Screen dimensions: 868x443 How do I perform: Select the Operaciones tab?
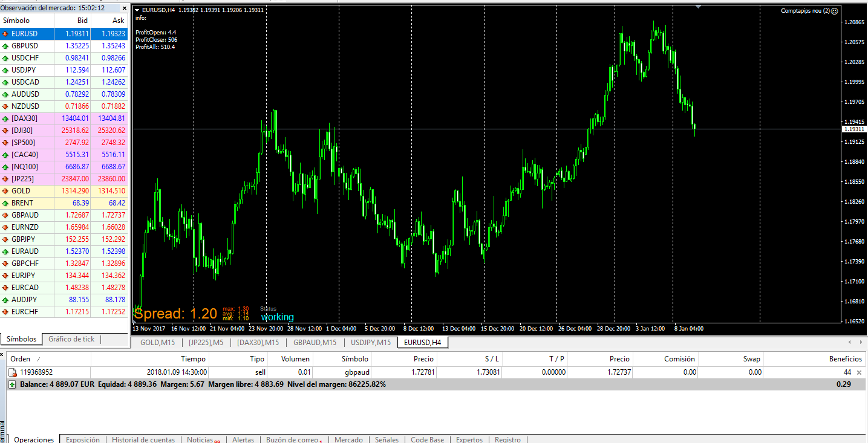pos(34,439)
